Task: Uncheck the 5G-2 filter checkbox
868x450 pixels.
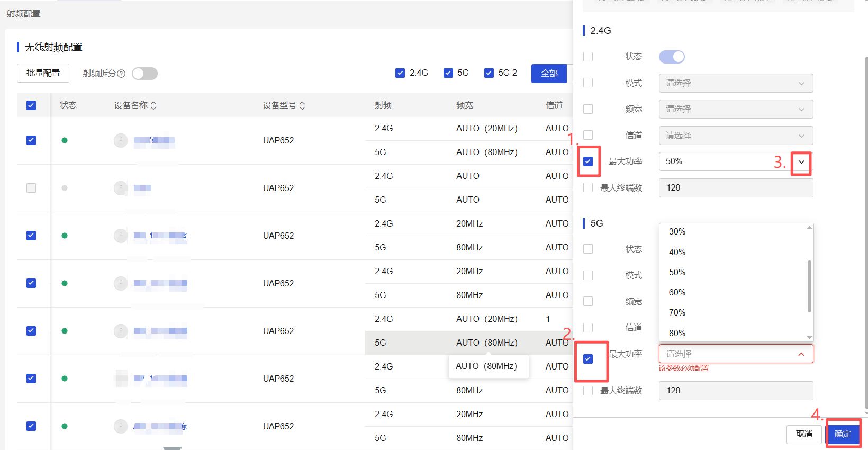Action: [489, 73]
